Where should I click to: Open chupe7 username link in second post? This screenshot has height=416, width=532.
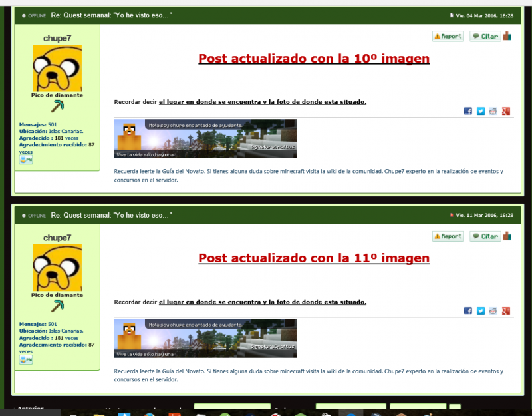[57, 238]
